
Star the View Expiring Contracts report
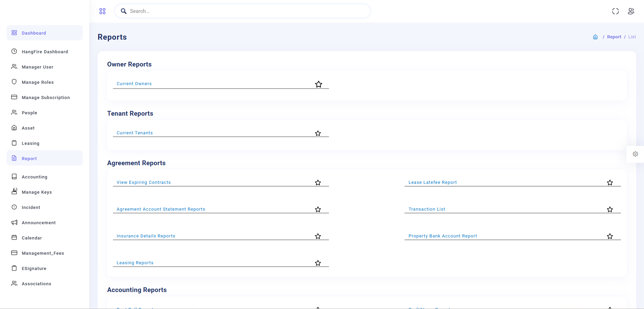(318, 182)
